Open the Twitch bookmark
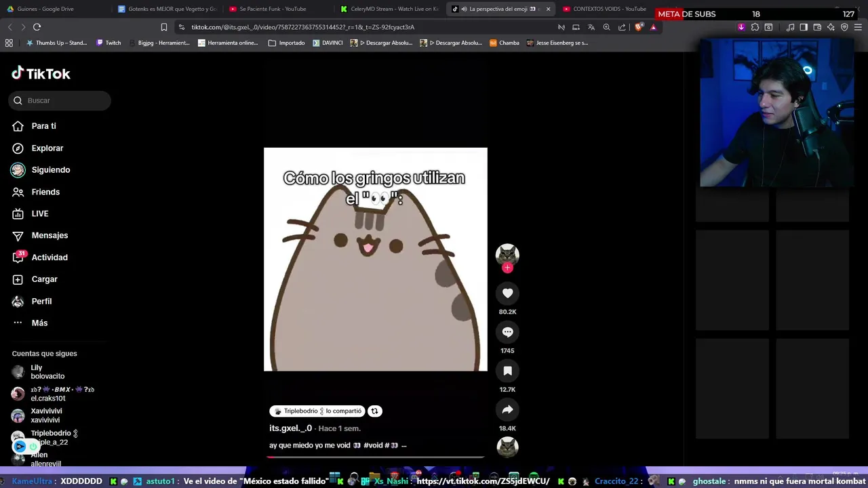The height and width of the screenshot is (488, 868). pyautogui.click(x=108, y=43)
